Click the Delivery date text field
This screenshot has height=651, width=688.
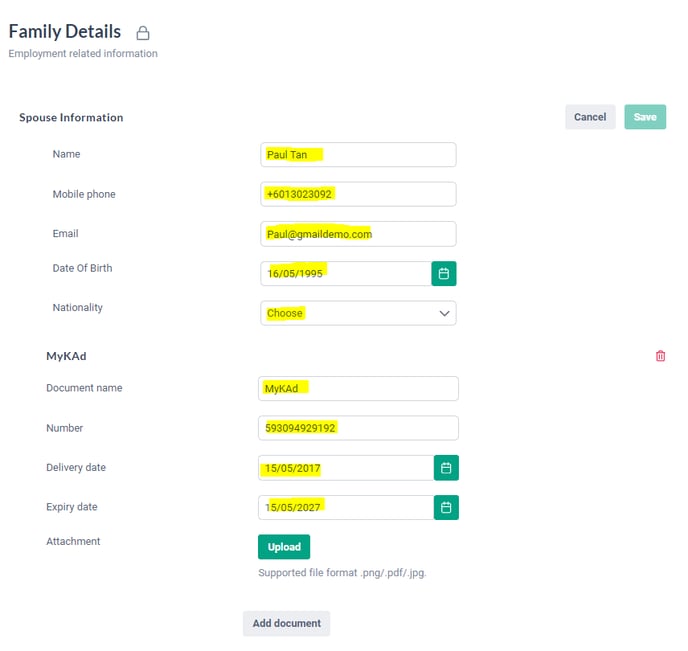tap(346, 468)
